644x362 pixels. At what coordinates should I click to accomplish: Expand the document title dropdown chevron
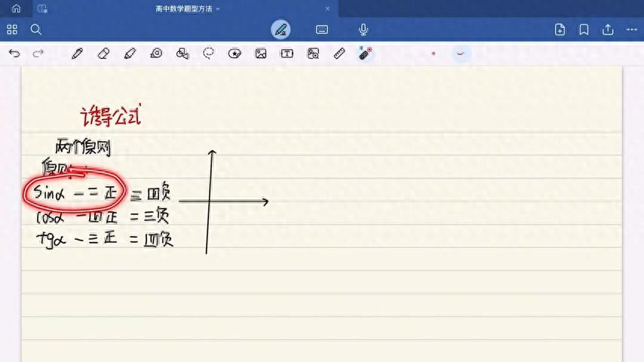[x=218, y=9]
